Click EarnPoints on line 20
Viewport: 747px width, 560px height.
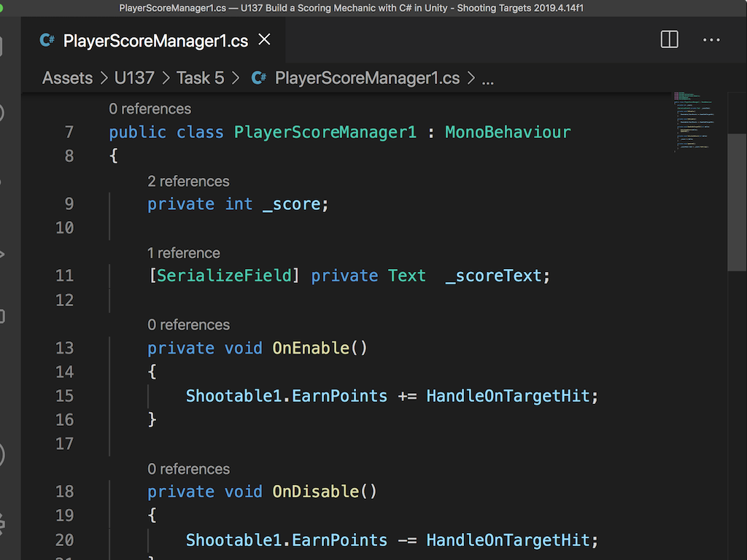(x=339, y=540)
